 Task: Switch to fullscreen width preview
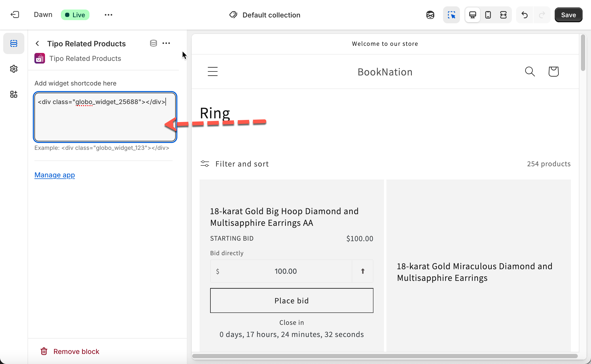[x=503, y=15]
